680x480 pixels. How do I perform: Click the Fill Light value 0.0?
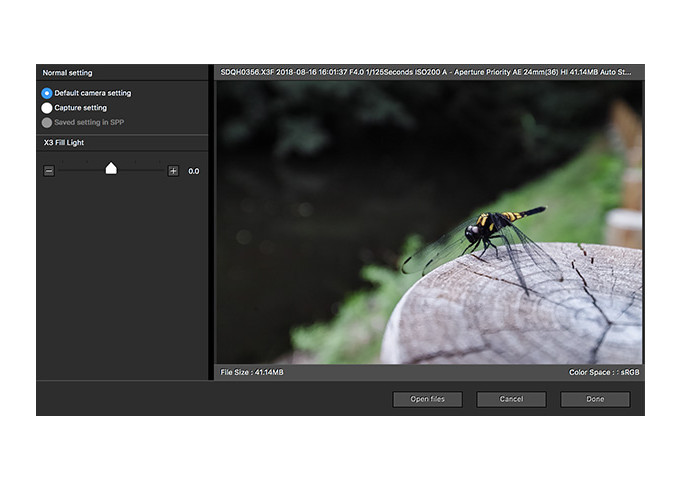[x=193, y=171]
